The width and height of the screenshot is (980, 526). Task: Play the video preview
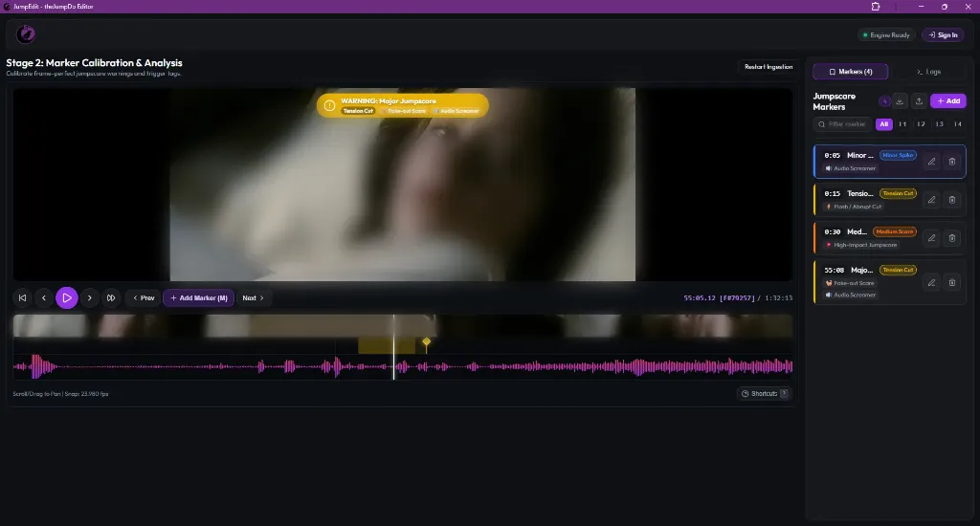pos(67,298)
